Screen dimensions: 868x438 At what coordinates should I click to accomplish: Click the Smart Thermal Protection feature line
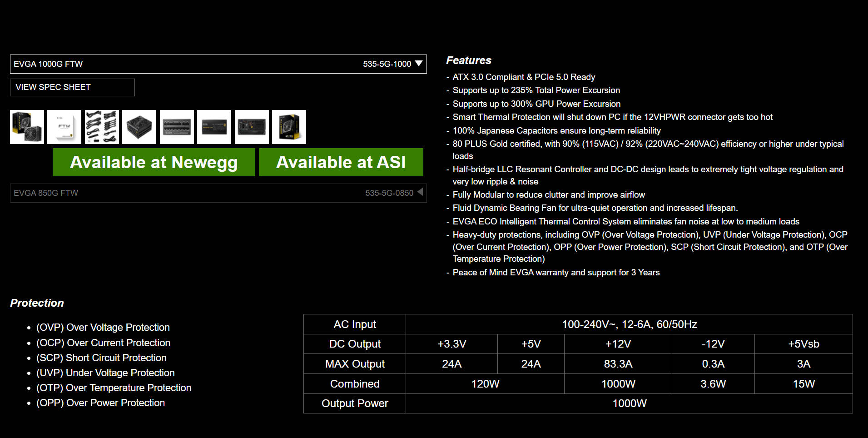coord(612,117)
